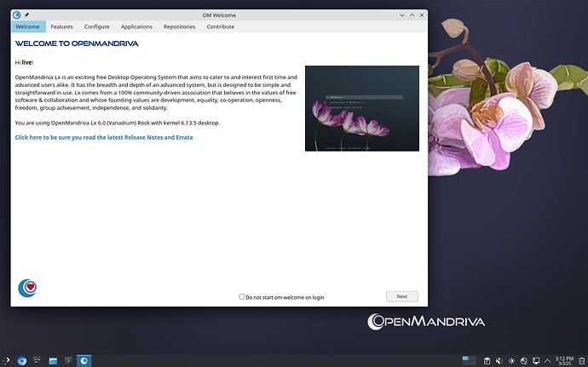The width and height of the screenshot is (588, 367).
Task: Click the 'OpenMandriva Lx 6.0 (Vanadium)' version line
Action: [x=118, y=123]
